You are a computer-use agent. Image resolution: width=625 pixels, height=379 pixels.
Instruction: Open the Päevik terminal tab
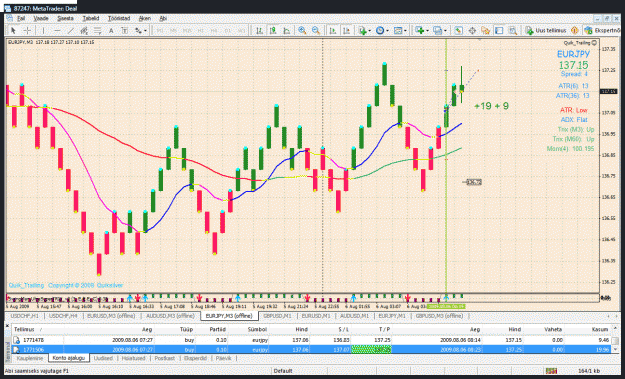[x=224, y=358]
